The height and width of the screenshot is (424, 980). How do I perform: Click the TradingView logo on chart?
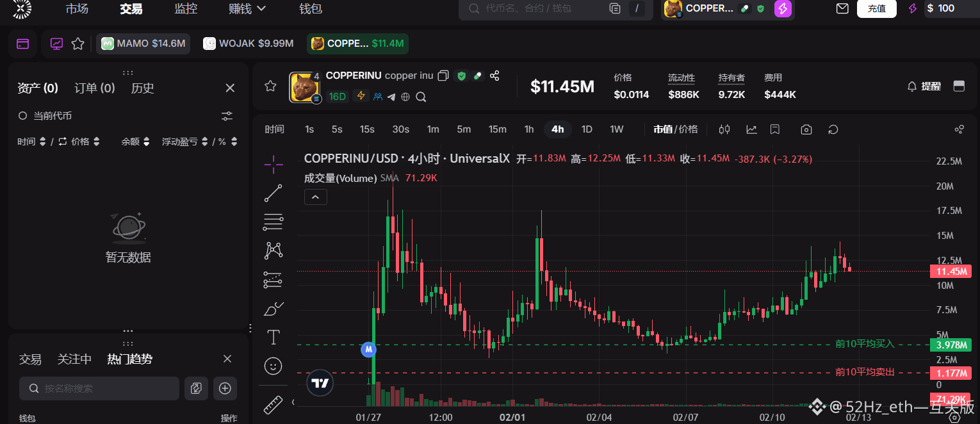tap(320, 383)
